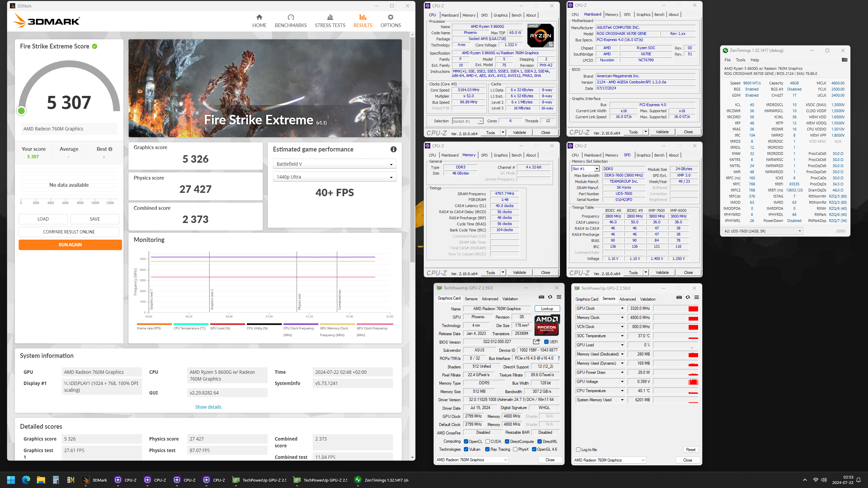The height and width of the screenshot is (488, 868).
Task: Enable Log to file in GPU-Z Sensors
Action: click(578, 450)
